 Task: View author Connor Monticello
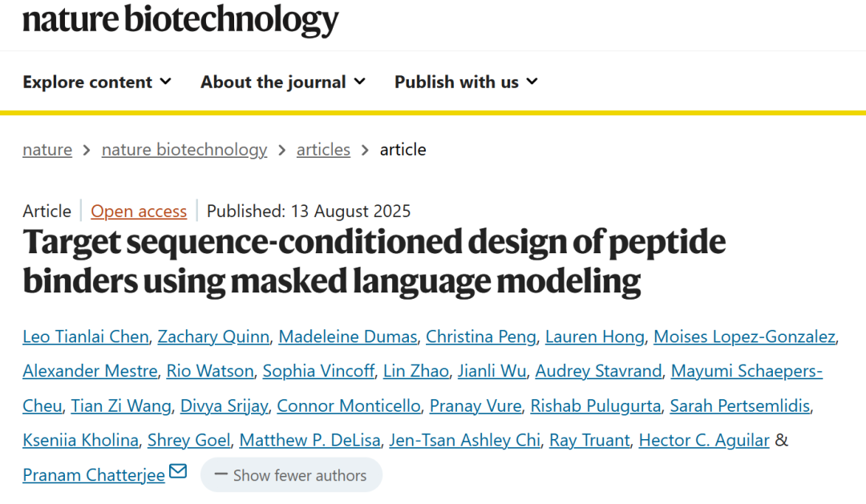[349, 405]
